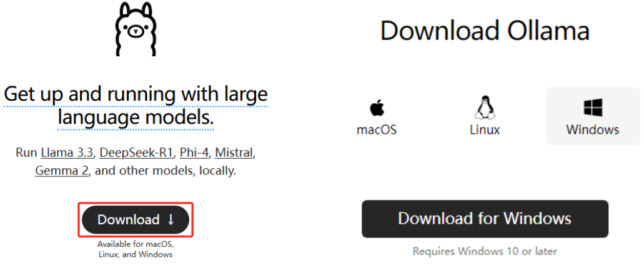Viewport: 644px width, 265px height.
Task: Click the Download for Windows button
Action: [485, 219]
